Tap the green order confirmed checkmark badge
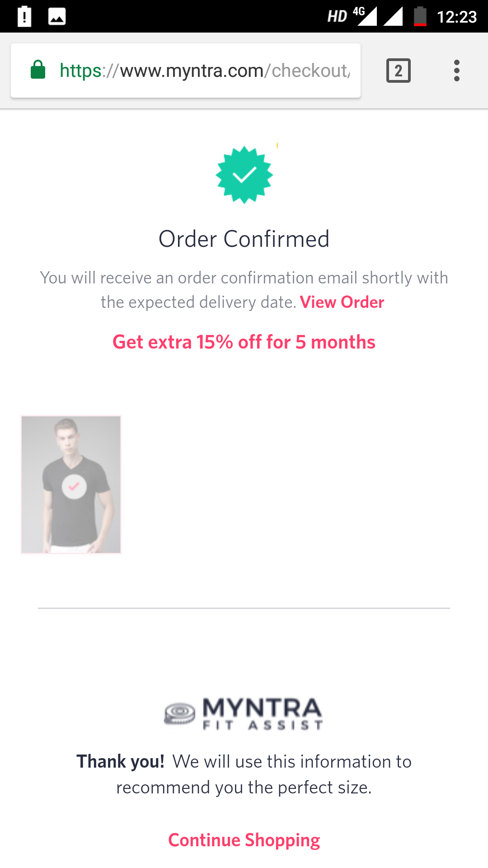488x868 pixels. click(x=244, y=175)
